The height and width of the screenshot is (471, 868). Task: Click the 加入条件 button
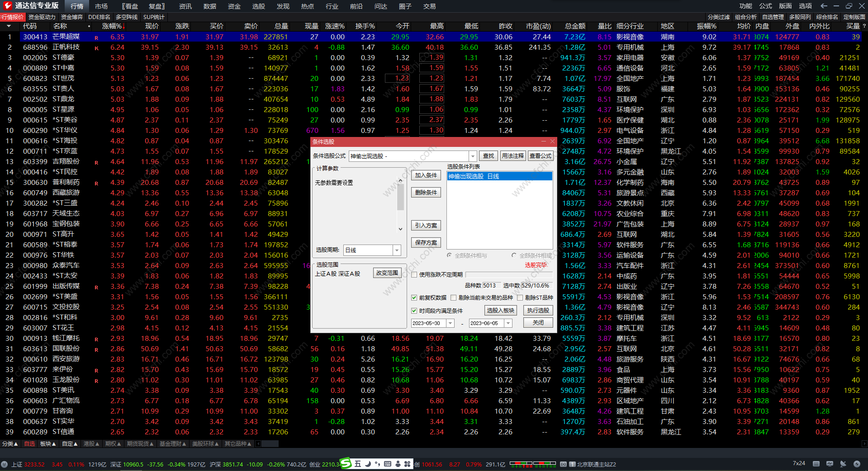[426, 175]
